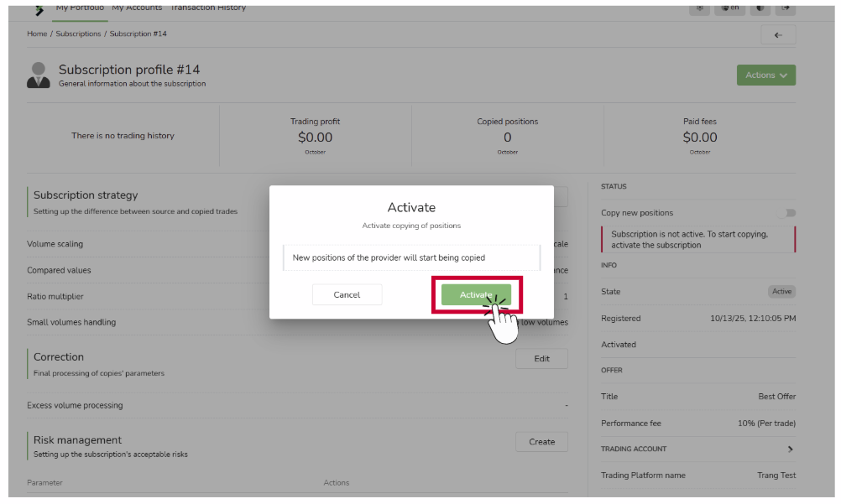The height and width of the screenshot is (504, 841).
Task: Open the Transaction History tab
Action: click(x=208, y=8)
